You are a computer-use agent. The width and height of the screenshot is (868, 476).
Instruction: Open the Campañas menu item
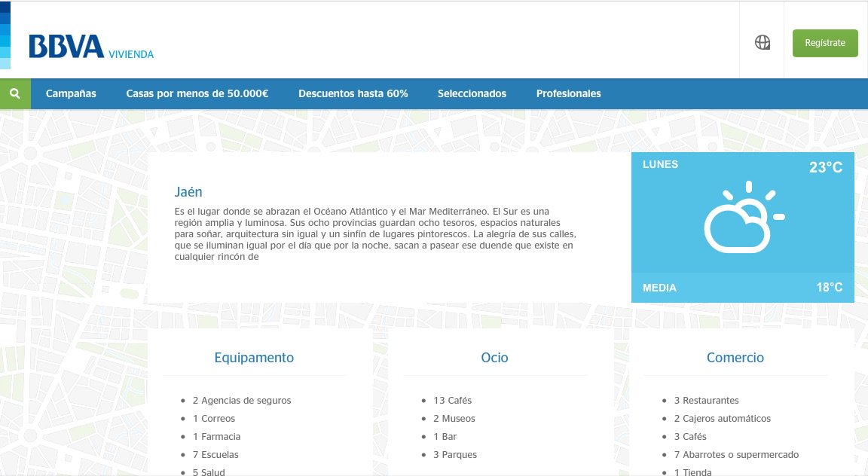(x=71, y=93)
